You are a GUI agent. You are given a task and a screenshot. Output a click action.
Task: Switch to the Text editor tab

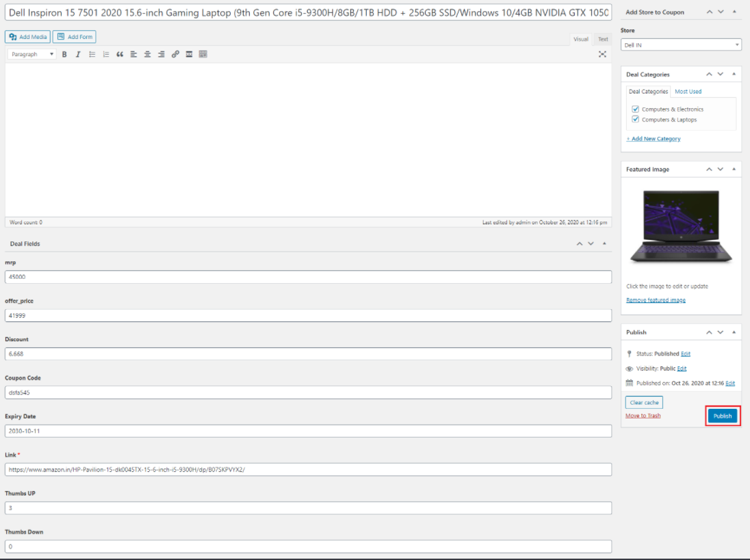(603, 39)
